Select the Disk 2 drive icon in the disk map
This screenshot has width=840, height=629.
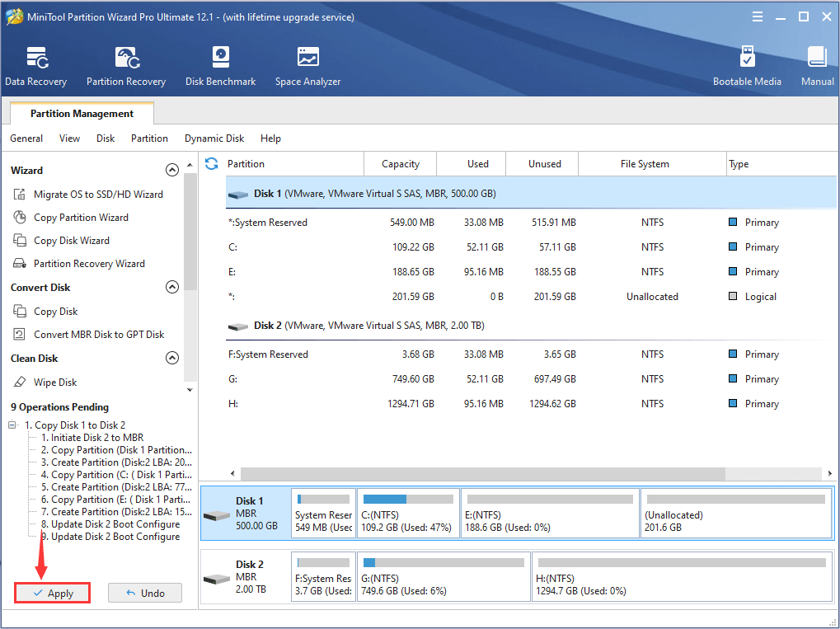[x=217, y=580]
